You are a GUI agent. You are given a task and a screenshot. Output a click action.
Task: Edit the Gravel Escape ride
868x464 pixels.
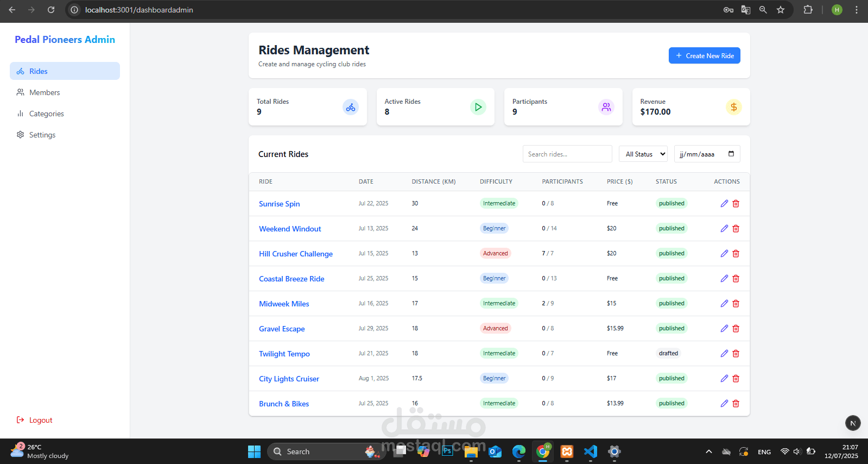pyautogui.click(x=724, y=329)
